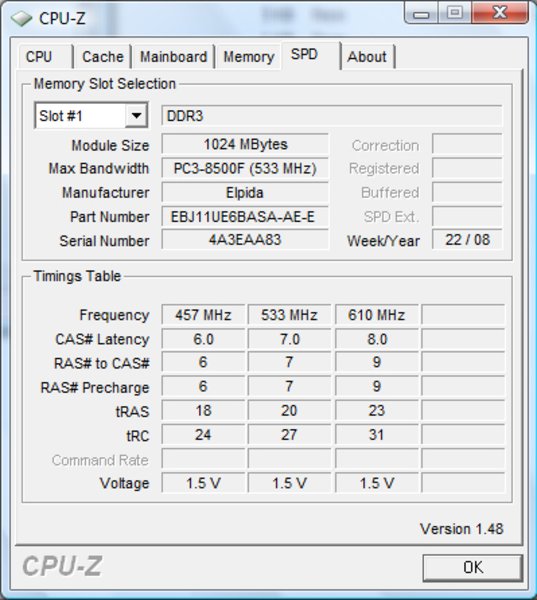The height and width of the screenshot is (600, 537).
Task: Click the 610 MHz frequency cell
Action: 377,315
